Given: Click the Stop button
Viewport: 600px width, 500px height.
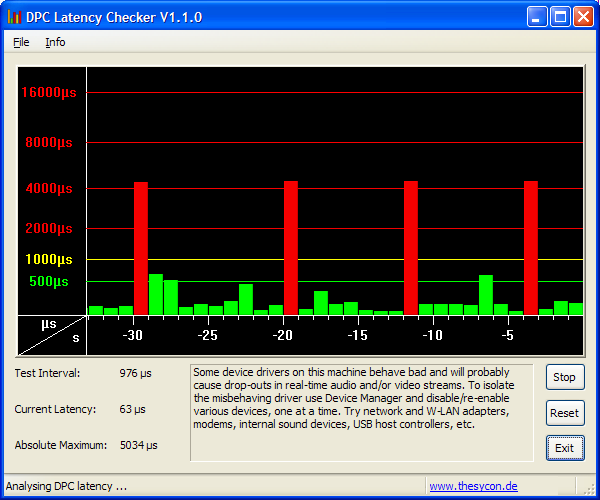Looking at the screenshot, I should tap(565, 377).
